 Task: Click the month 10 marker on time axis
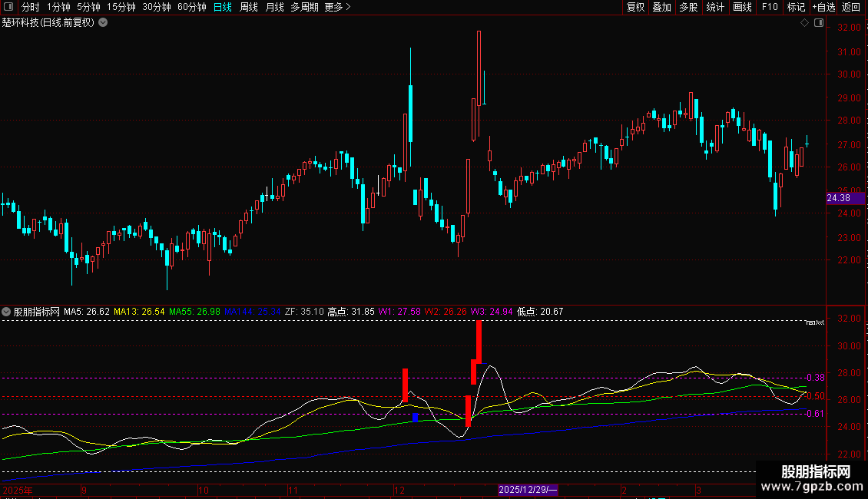[203, 490]
